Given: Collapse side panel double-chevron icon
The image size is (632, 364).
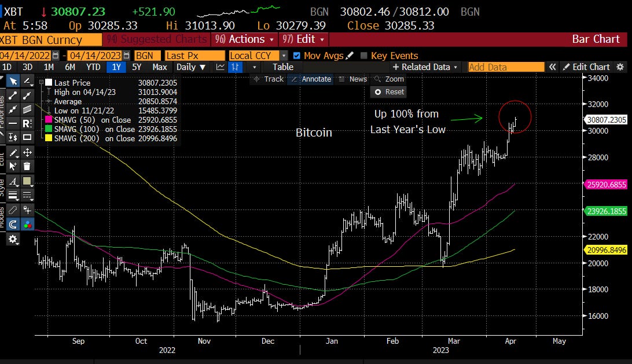Looking at the screenshot, I should (552, 67).
